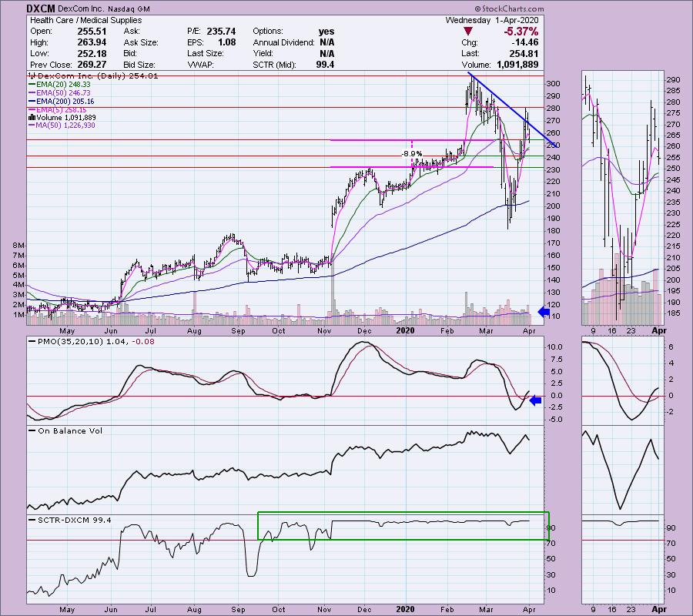
Task: Click the date Wednesday 1-Apr-2020
Action: 492,20
